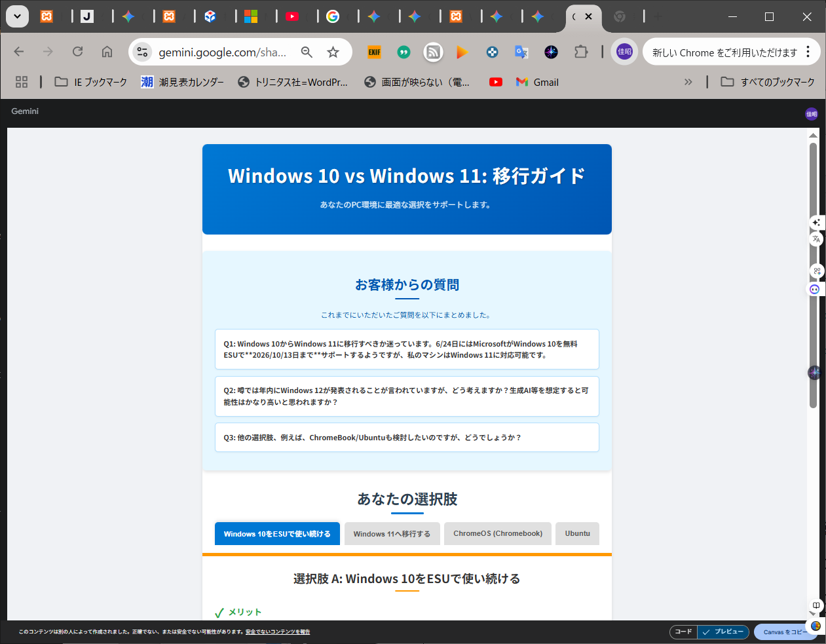Focus the gemini.google.com address bar
Viewport: 826px width, 644px height.
[222, 52]
